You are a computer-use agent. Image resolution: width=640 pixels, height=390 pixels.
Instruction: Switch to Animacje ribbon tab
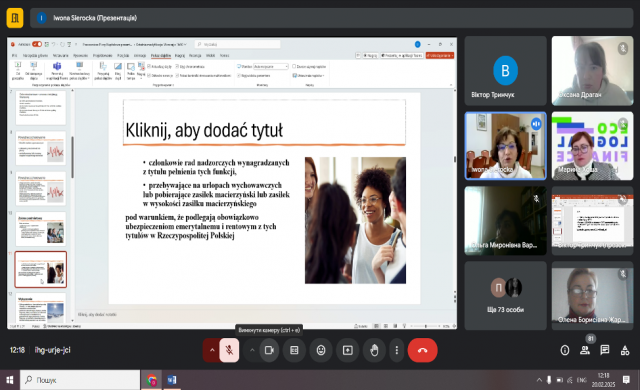(x=140, y=55)
